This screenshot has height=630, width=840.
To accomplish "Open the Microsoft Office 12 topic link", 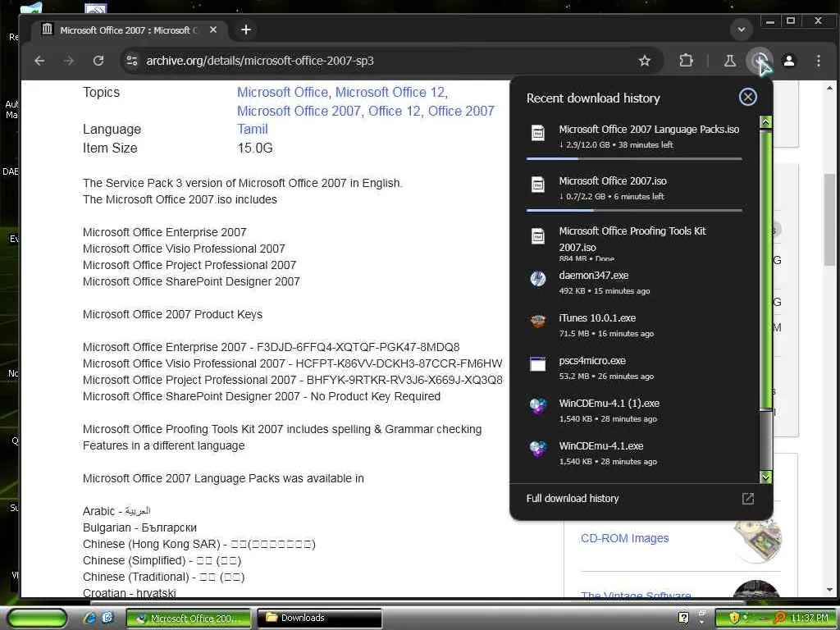I will [x=390, y=92].
